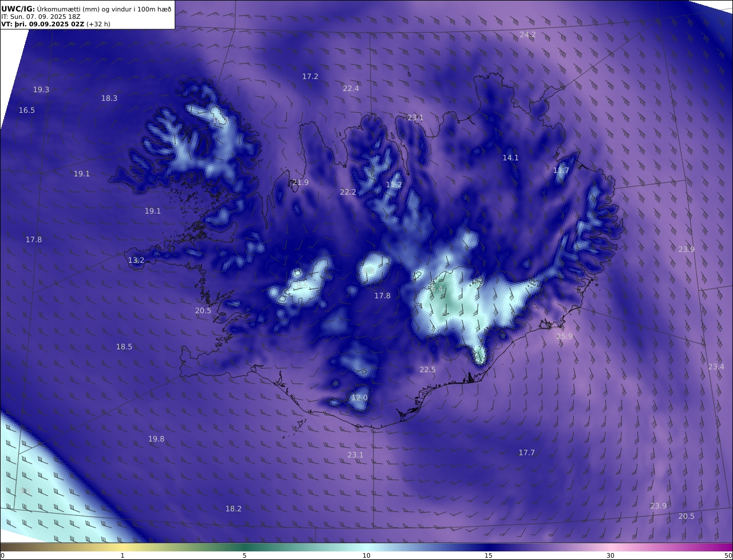Image resolution: width=733 pixels, height=560 pixels.
Task: Click the 12.0 value on the map
Action: click(360, 398)
